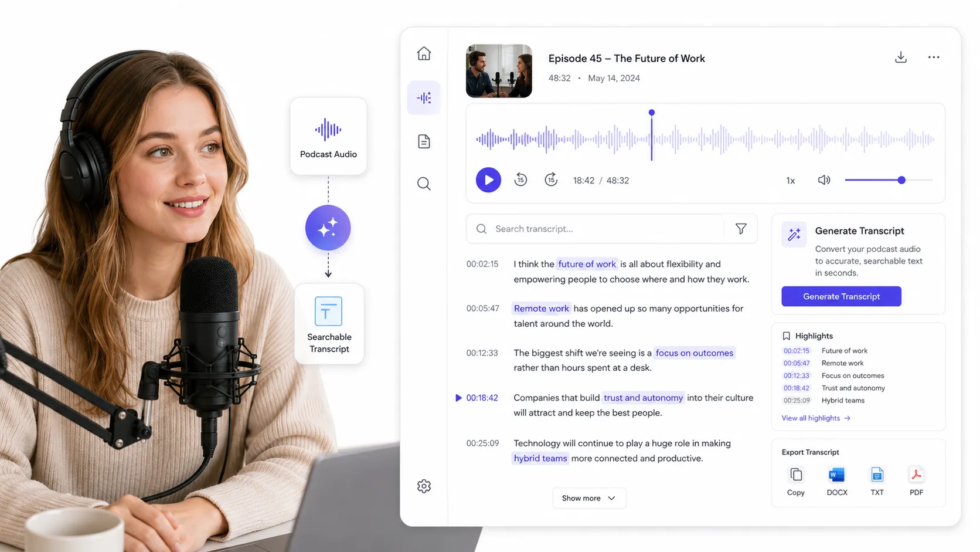Rewind 15 seconds
980x552 pixels.
pyautogui.click(x=520, y=180)
